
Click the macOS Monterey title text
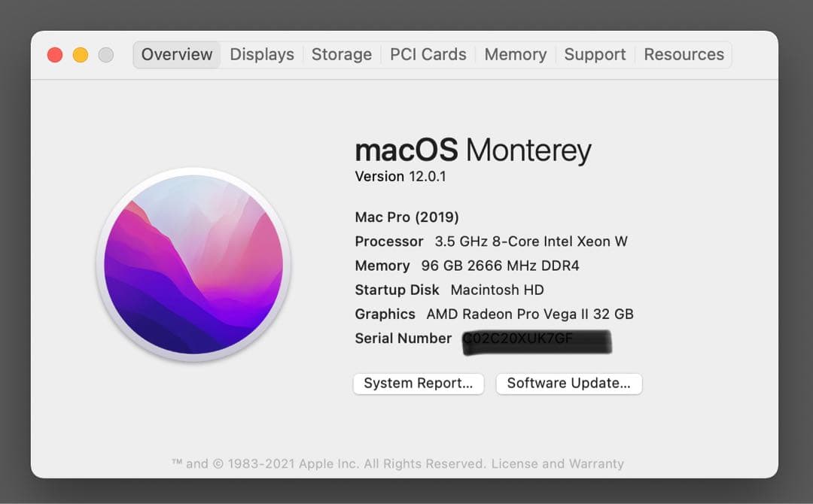(x=473, y=150)
